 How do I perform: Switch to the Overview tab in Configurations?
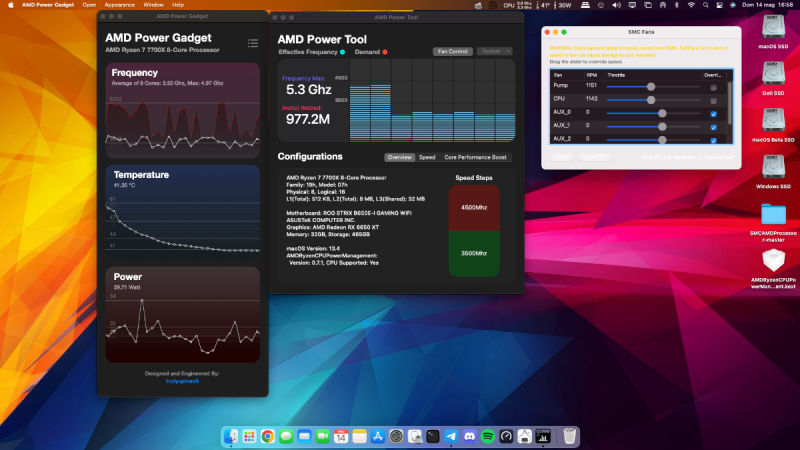pos(399,157)
